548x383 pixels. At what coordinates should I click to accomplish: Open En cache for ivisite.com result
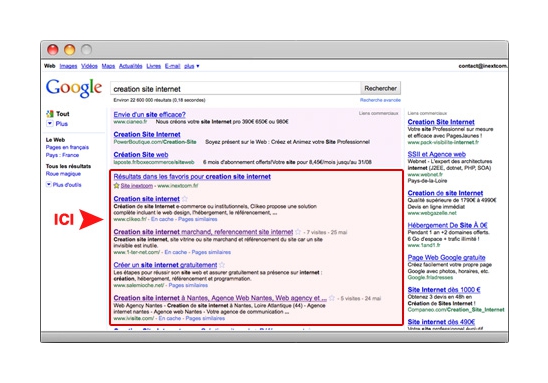[170, 318]
